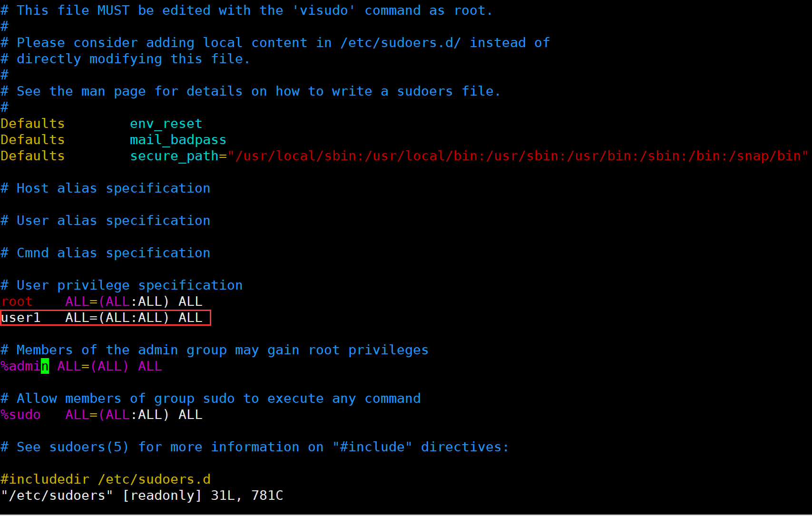
Task: Click the #includedir /etc/sudoers.d line
Action: tap(106, 479)
